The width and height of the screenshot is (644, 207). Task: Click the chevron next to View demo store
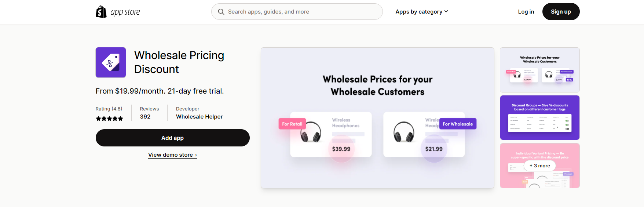coord(196,155)
